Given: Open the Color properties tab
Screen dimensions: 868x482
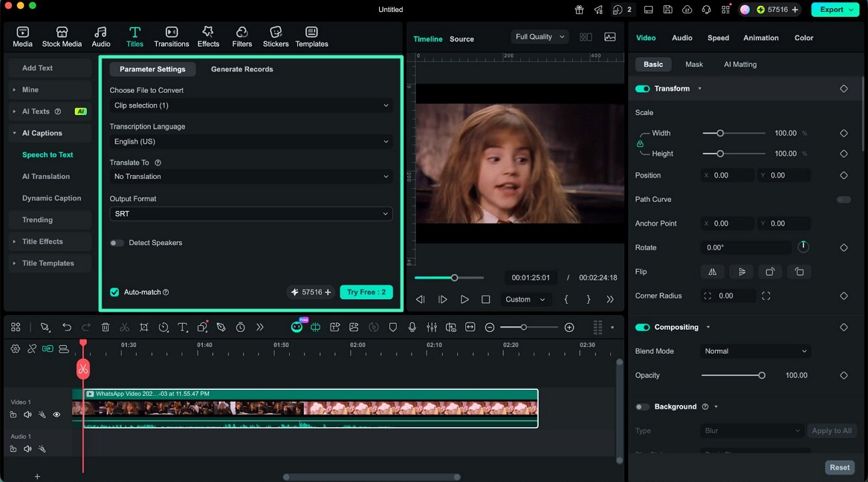Looking at the screenshot, I should coord(804,38).
